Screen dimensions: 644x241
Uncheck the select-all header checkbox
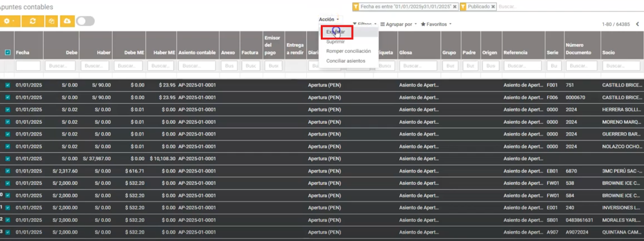7,52
